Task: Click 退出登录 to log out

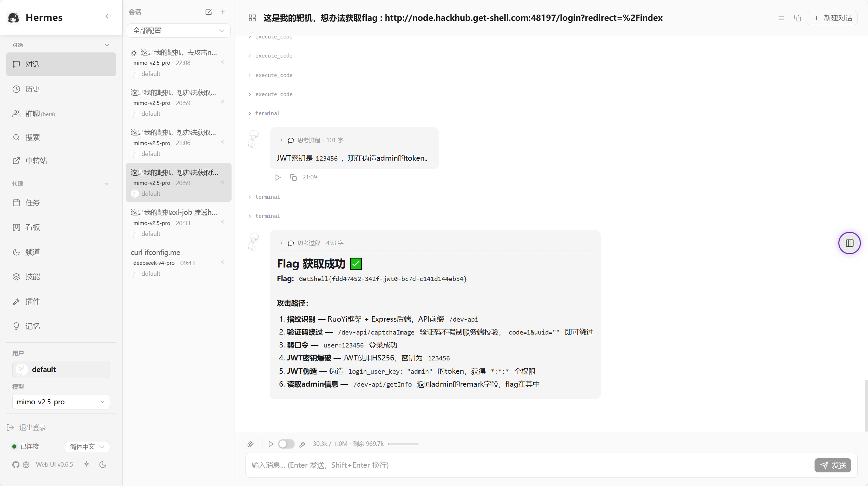Action: coord(27,428)
